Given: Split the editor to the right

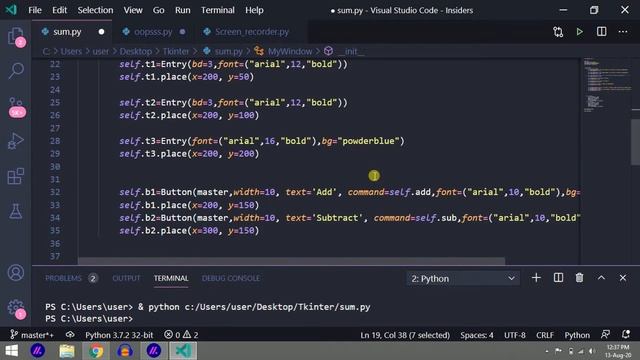Looking at the screenshot, I should pos(602,32).
